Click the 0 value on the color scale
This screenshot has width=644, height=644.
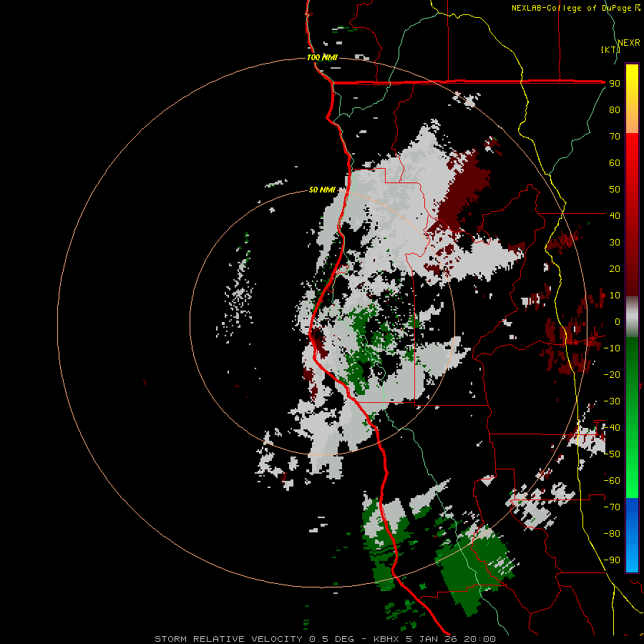pyautogui.click(x=617, y=321)
